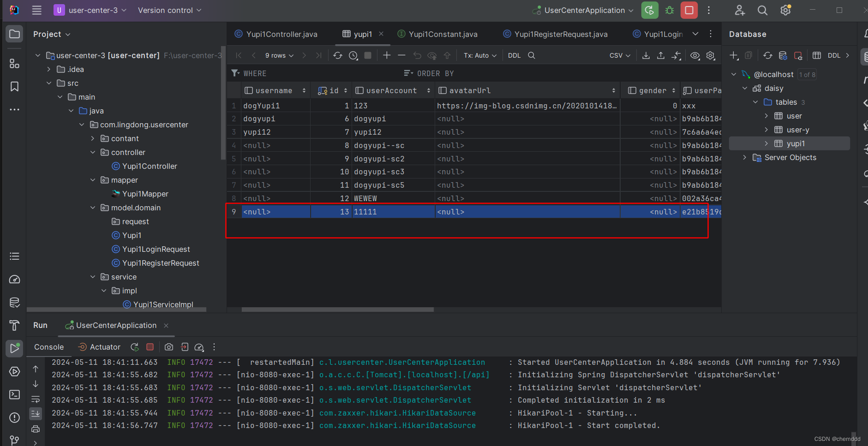Refresh the Database panel tree
The image size is (868, 446).
point(767,55)
